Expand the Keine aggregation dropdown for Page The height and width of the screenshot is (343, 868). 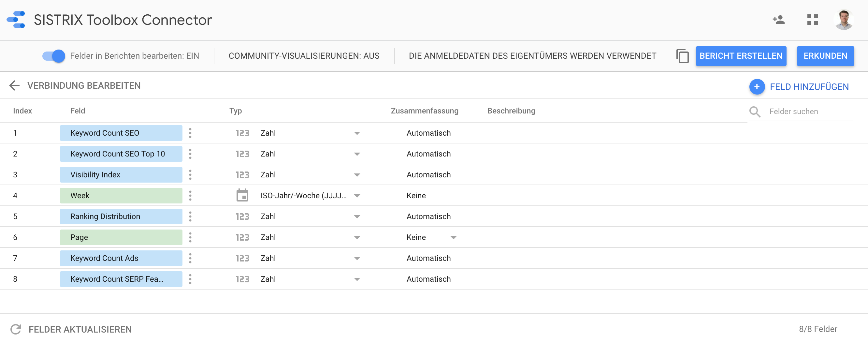click(453, 238)
